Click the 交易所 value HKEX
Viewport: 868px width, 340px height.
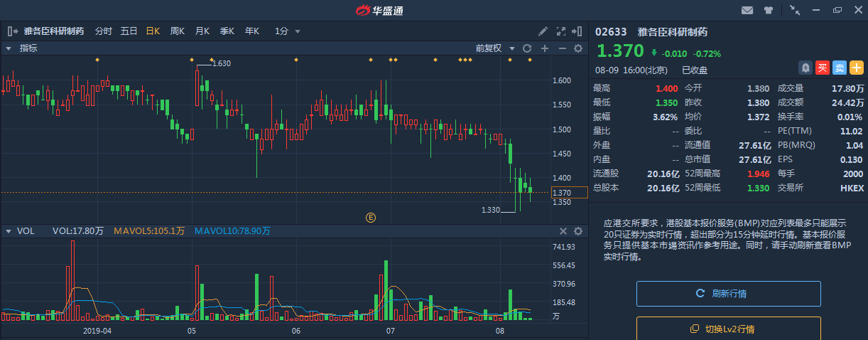pos(852,188)
